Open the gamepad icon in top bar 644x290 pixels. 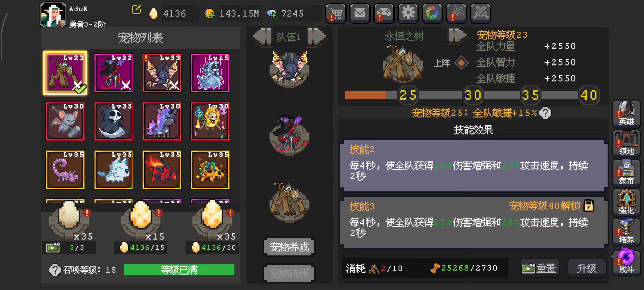384,13
